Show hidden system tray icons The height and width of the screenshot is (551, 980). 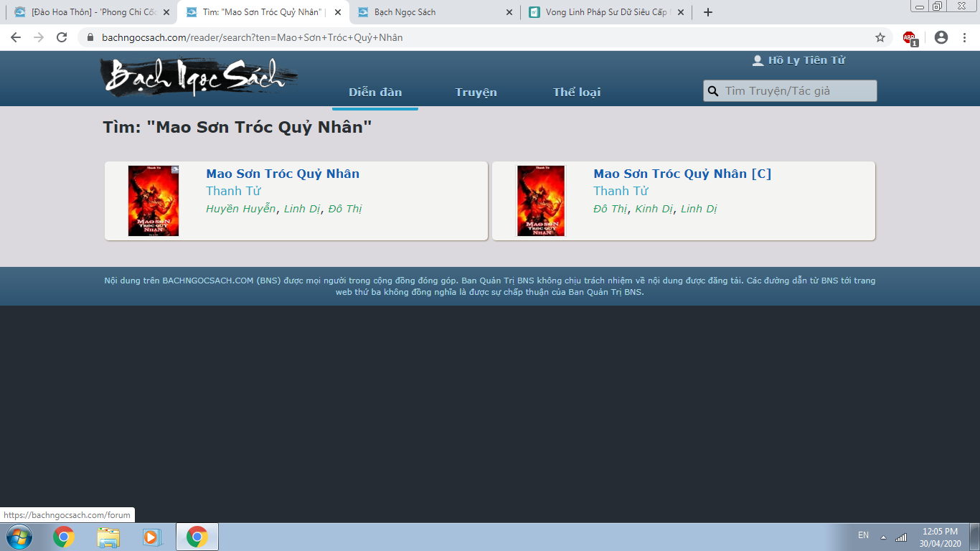click(x=883, y=537)
